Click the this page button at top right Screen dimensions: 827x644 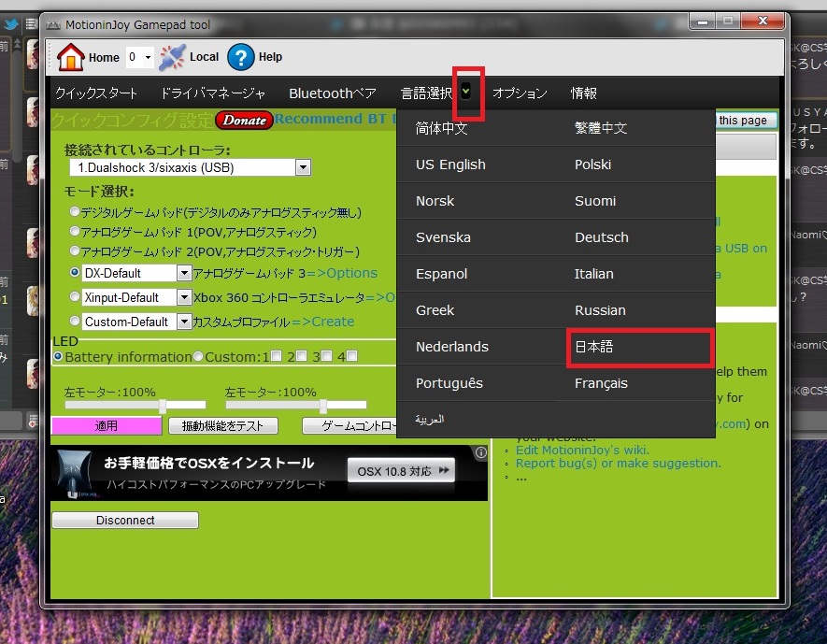coord(746,121)
